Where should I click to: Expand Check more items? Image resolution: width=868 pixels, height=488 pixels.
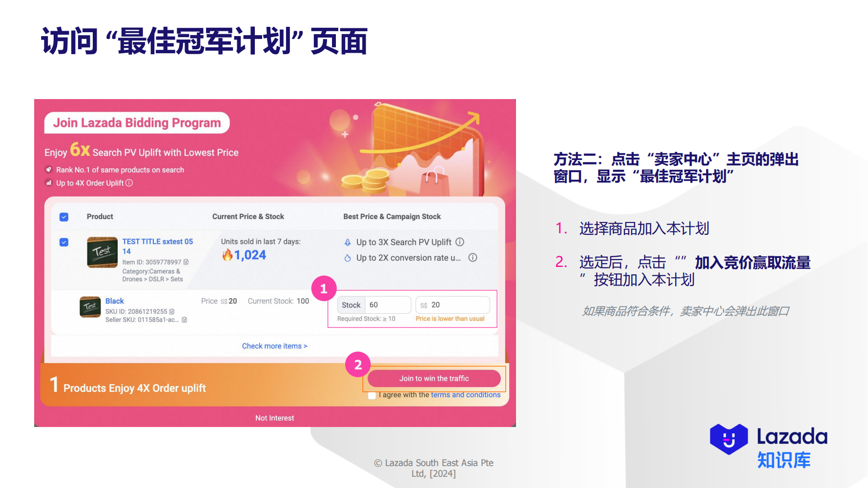274,346
